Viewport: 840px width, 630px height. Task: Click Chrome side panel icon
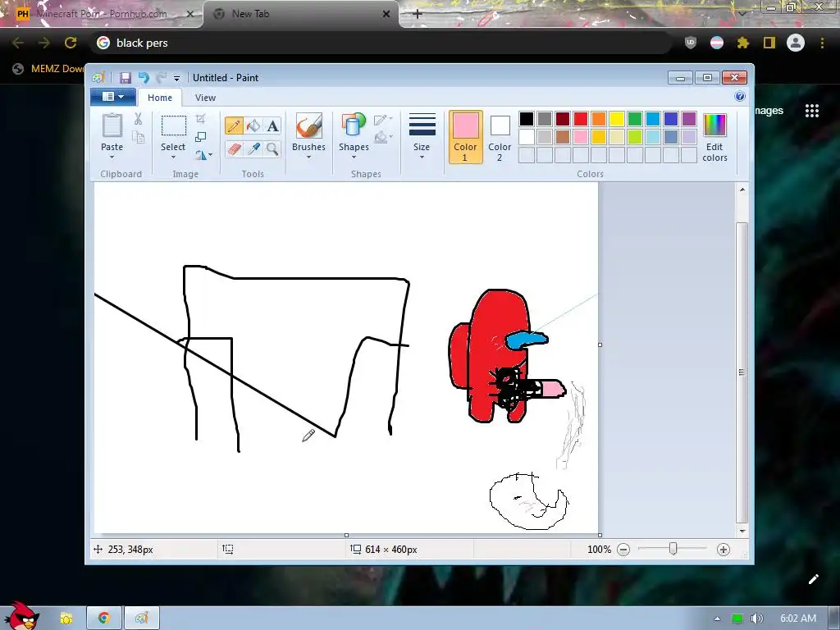[x=769, y=43]
